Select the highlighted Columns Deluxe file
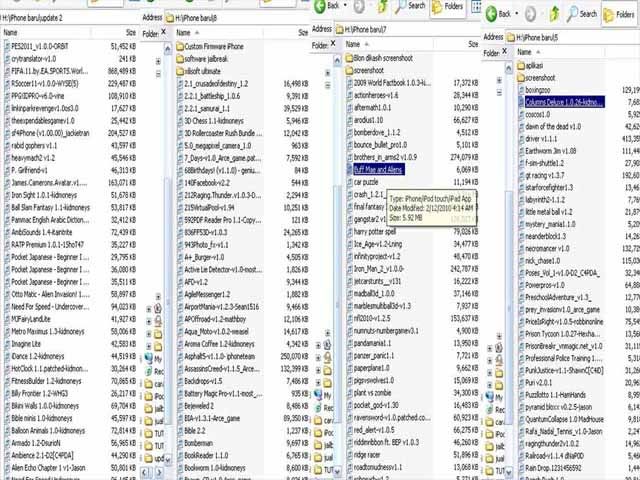This screenshot has height=480, width=640. click(564, 102)
